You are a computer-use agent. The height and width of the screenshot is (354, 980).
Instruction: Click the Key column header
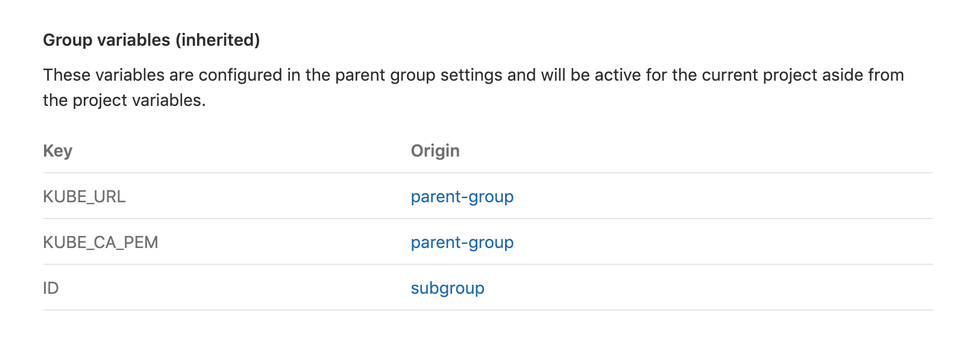click(x=58, y=151)
